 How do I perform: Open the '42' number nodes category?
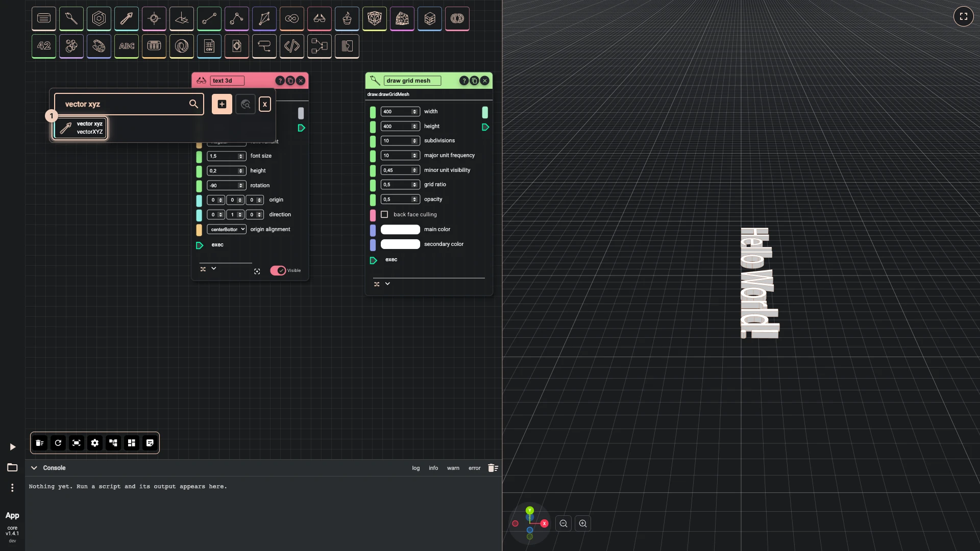(x=44, y=46)
